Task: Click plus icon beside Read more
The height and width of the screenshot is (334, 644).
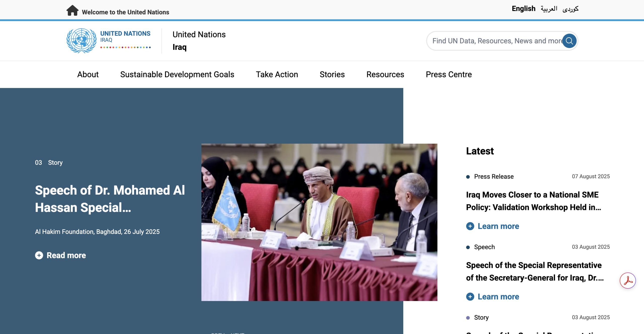Action: [39, 255]
